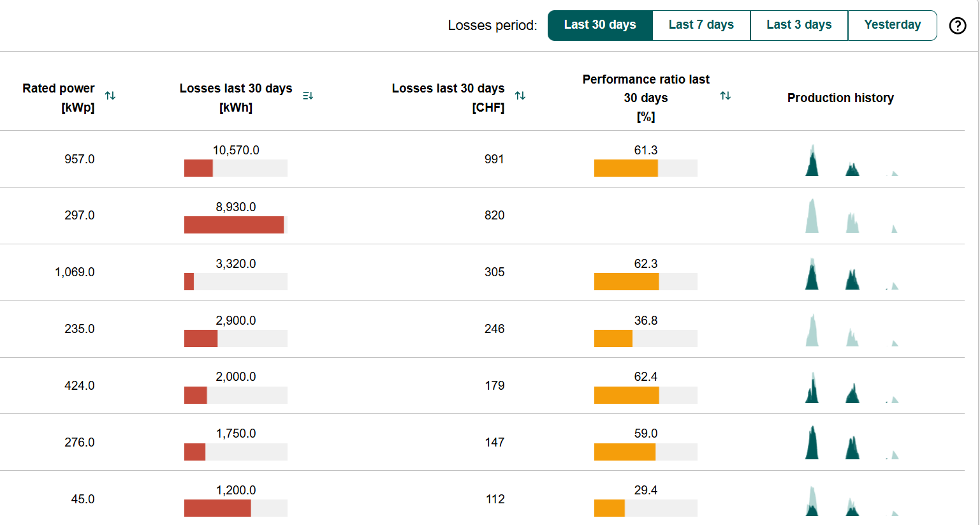The height and width of the screenshot is (525, 980).
Task: Open the help question mark icon
Action: point(957,26)
